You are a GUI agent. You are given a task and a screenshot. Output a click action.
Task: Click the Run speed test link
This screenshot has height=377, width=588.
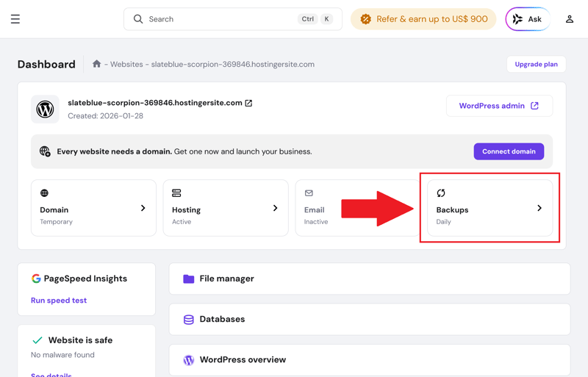(59, 301)
